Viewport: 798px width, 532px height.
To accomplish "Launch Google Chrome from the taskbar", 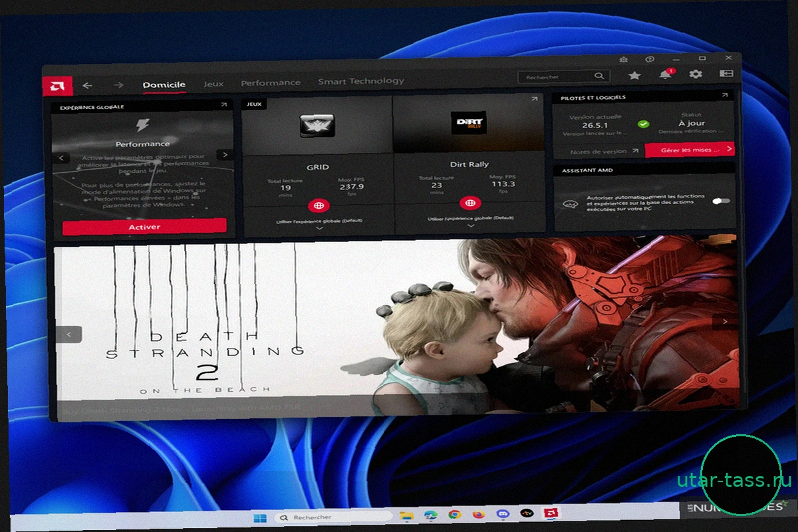I will [x=454, y=514].
